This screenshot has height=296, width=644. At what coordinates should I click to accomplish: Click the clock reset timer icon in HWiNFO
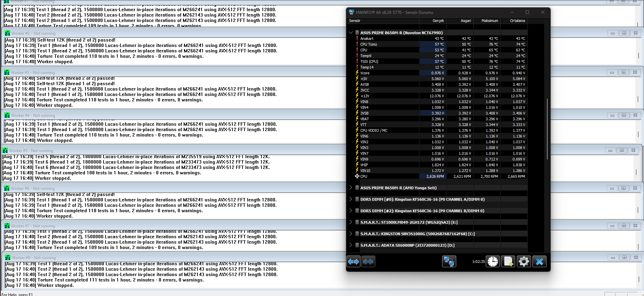(493, 262)
